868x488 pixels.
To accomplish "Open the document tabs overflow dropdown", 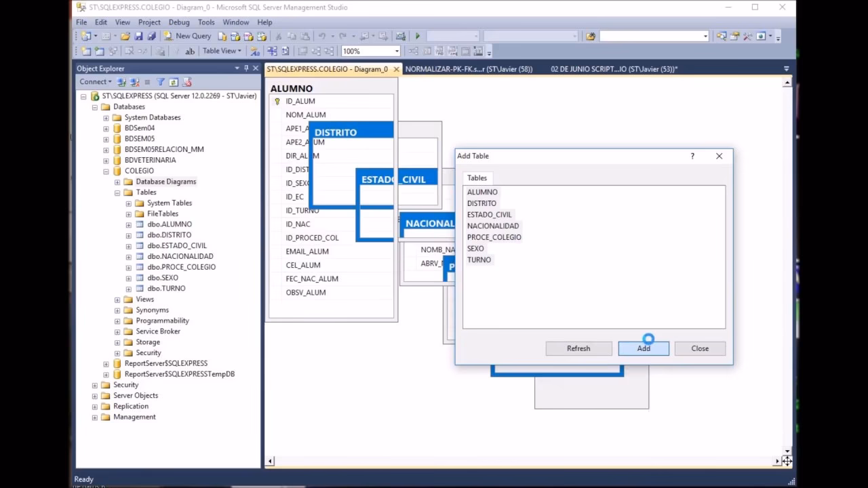I will tap(787, 68).
